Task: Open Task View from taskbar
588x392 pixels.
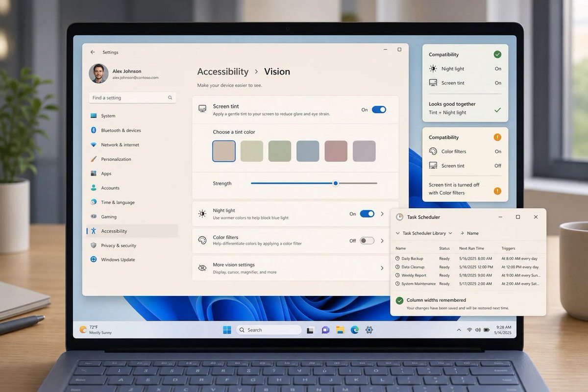Action: coord(310,330)
